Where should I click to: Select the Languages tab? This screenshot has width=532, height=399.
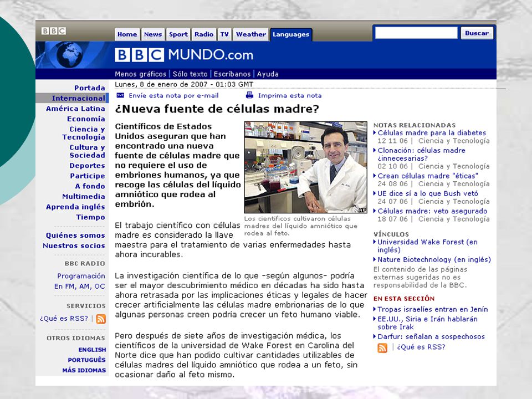(x=291, y=34)
